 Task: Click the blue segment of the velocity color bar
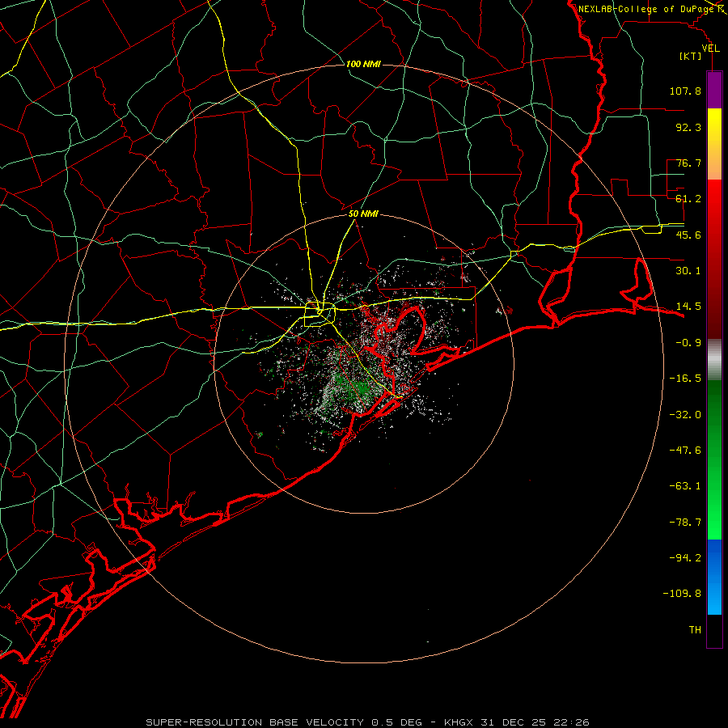714,577
